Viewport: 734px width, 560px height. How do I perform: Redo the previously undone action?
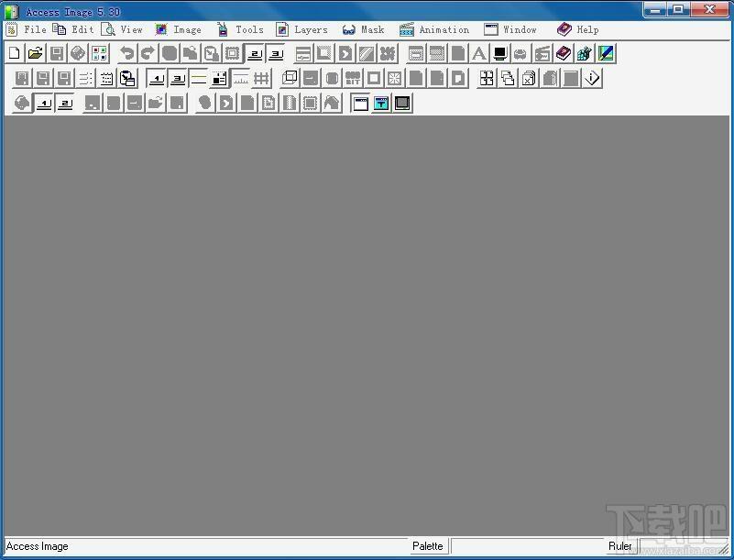[148, 53]
